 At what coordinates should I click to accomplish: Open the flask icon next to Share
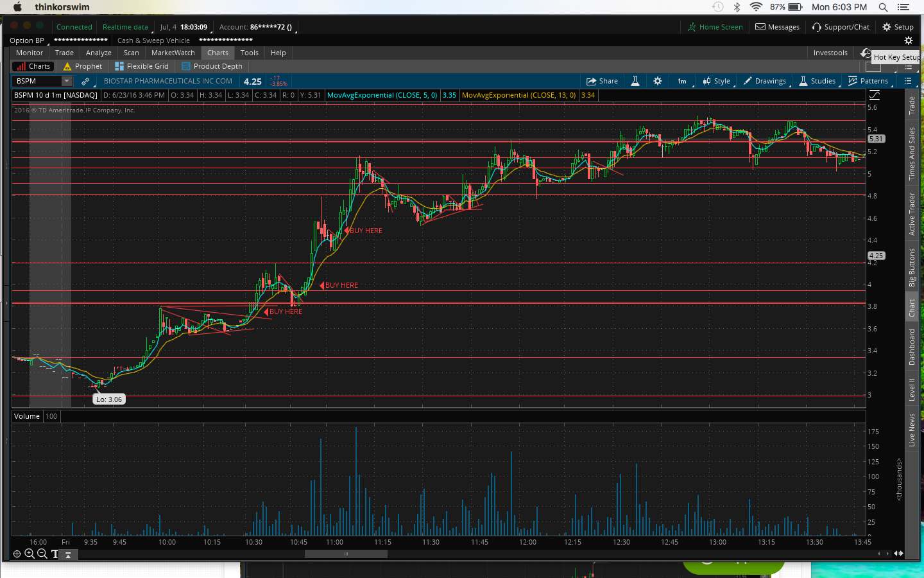[x=635, y=81]
